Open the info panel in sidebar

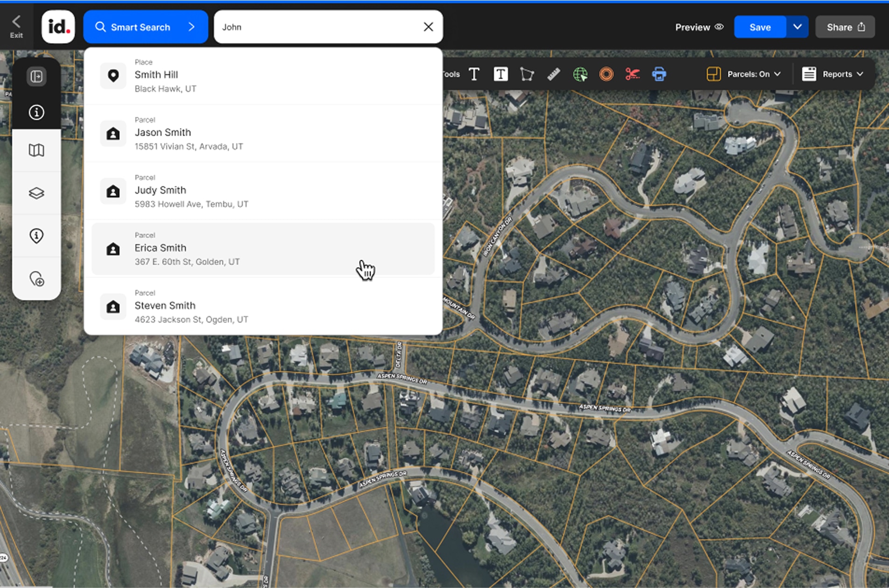(x=36, y=112)
